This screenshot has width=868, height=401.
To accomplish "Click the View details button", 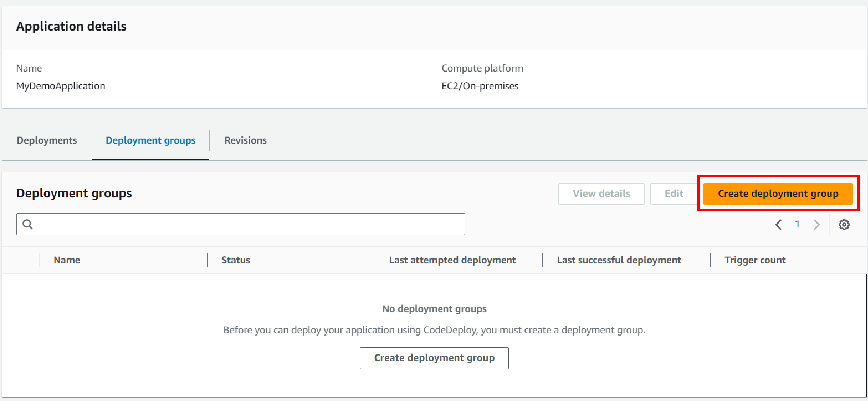I will pos(601,194).
